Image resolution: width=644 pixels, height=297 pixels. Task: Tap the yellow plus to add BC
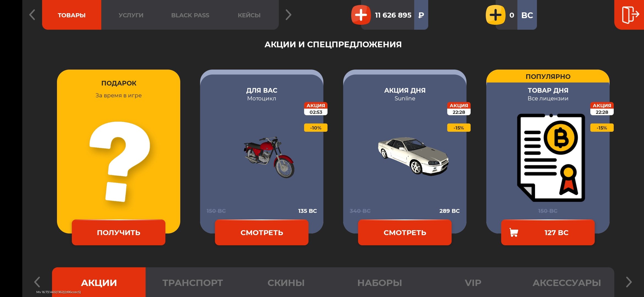pos(495,15)
